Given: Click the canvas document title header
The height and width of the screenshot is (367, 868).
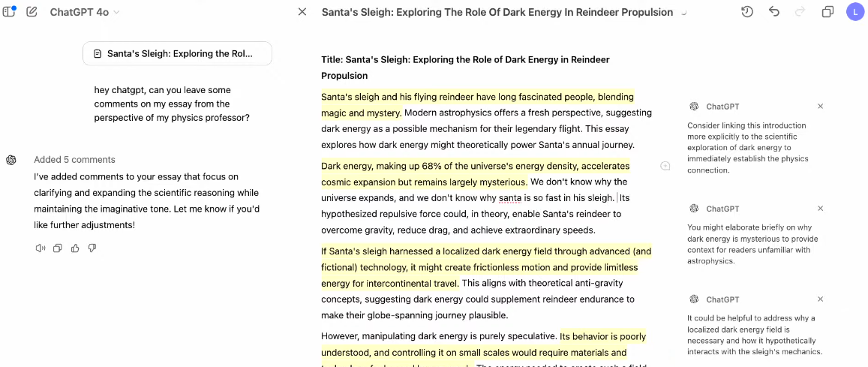Looking at the screenshot, I should 497,12.
